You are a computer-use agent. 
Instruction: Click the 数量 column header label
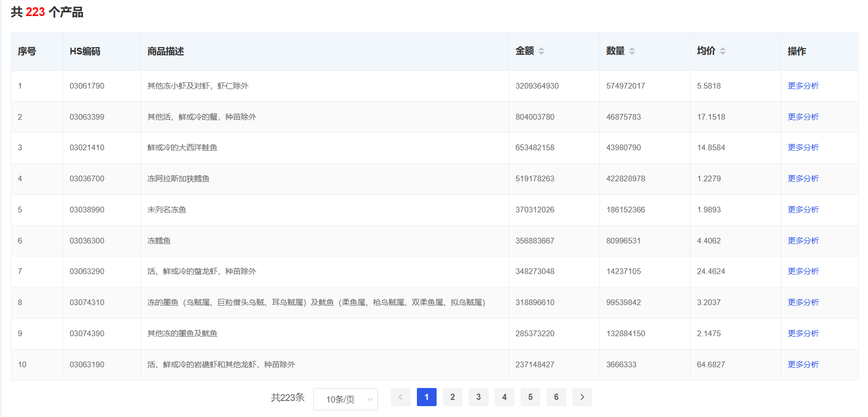tap(615, 51)
